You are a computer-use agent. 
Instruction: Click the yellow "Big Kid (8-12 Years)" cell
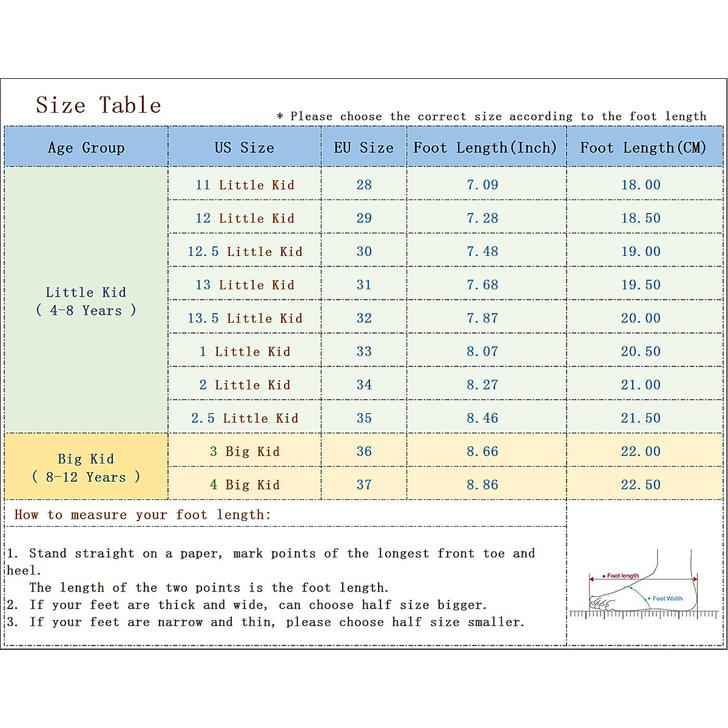click(86, 468)
